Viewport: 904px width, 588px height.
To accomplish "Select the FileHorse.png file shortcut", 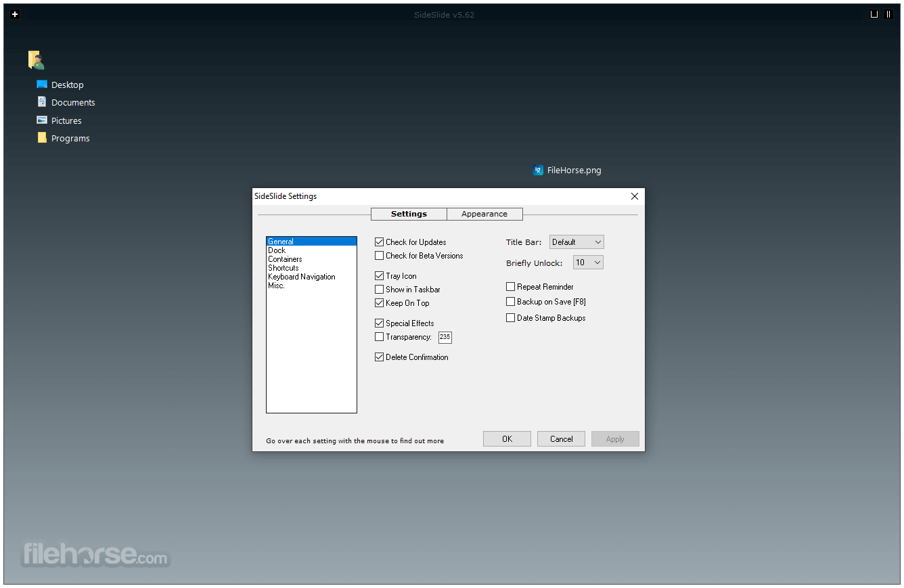I will 567,171.
